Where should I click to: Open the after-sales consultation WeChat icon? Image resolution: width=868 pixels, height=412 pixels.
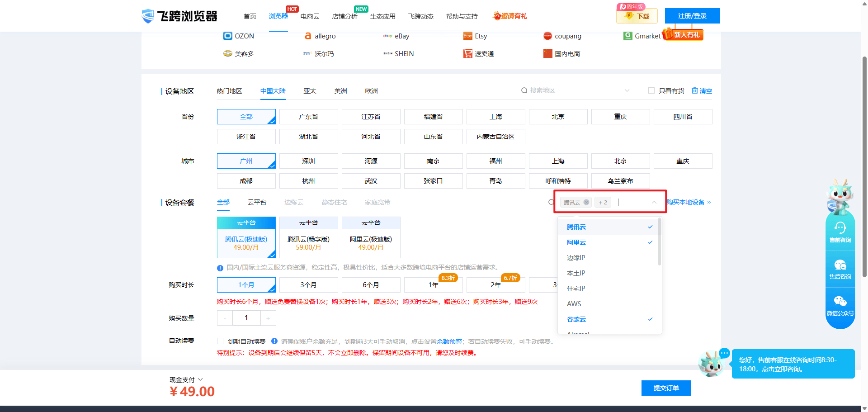click(x=840, y=265)
